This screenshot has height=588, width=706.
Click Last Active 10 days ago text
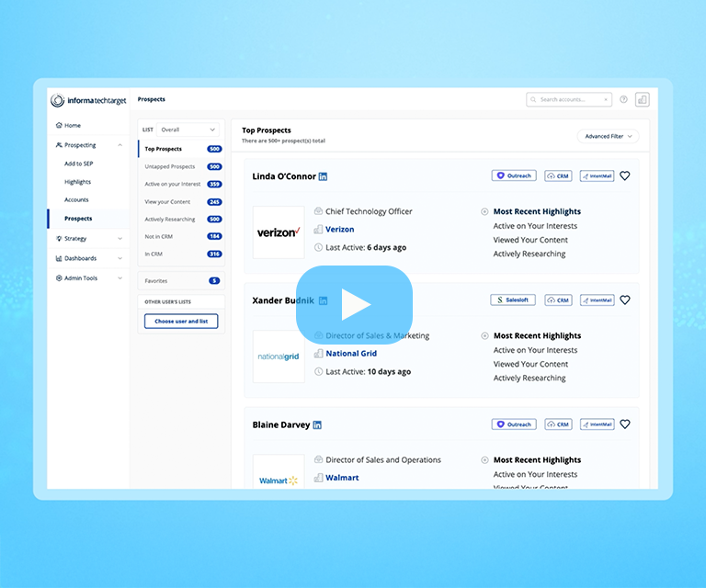point(369,371)
